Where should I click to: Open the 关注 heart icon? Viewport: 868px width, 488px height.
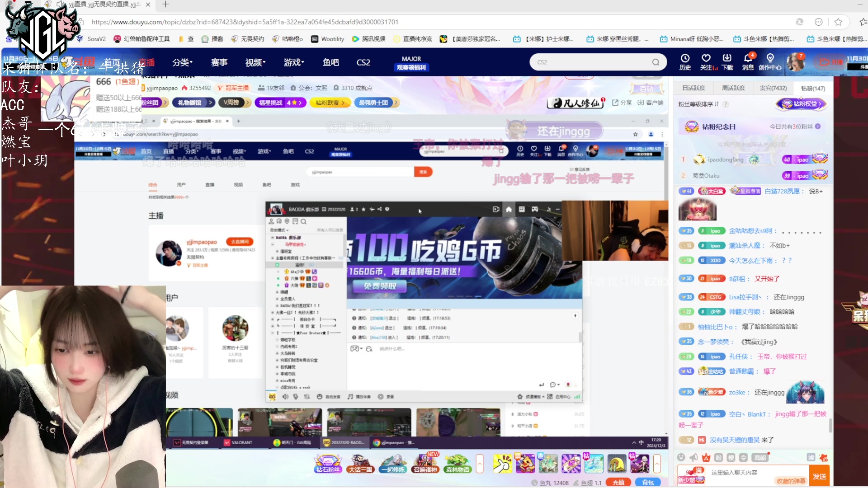pyautogui.click(x=706, y=62)
